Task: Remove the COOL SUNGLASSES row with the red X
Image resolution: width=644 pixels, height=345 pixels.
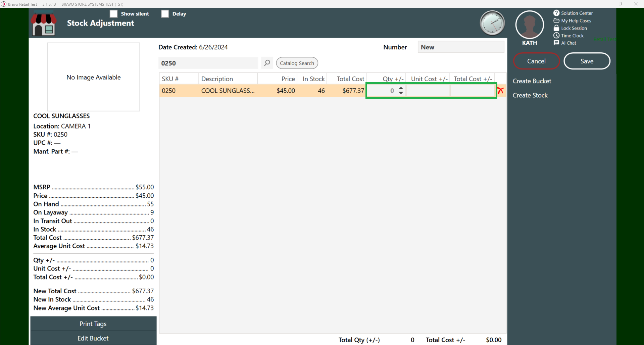Action: pos(500,90)
